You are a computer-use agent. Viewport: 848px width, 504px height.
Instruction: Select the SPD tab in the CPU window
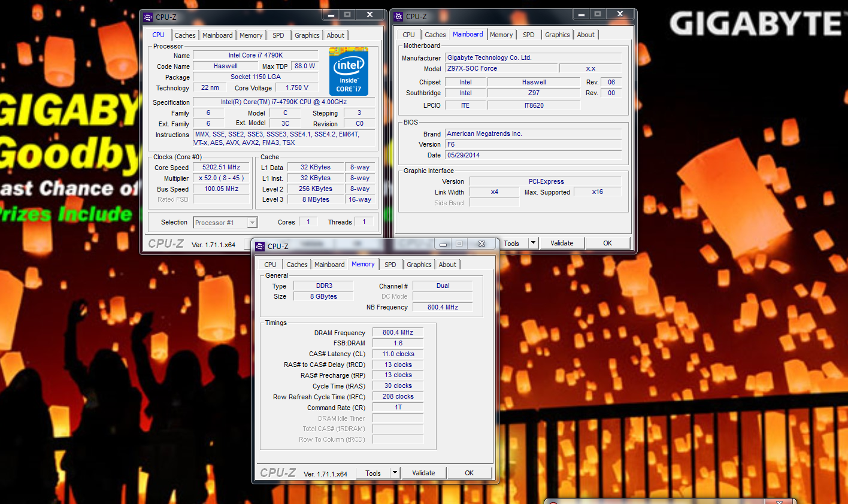(278, 35)
